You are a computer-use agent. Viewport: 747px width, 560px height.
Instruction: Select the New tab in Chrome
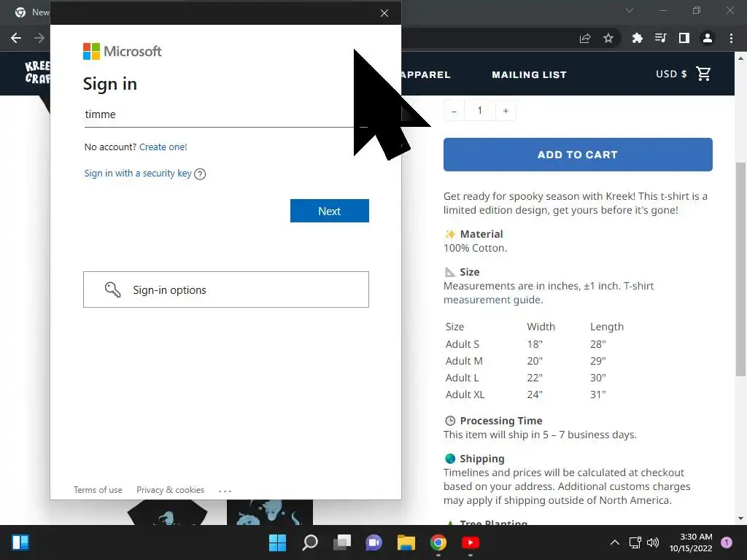click(32, 12)
